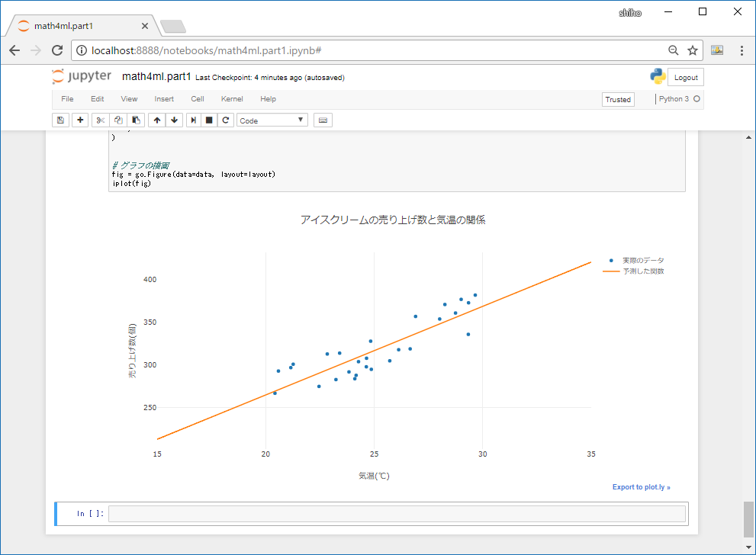
Task: Toggle the 予測した関数 legend entry
Action: point(634,271)
